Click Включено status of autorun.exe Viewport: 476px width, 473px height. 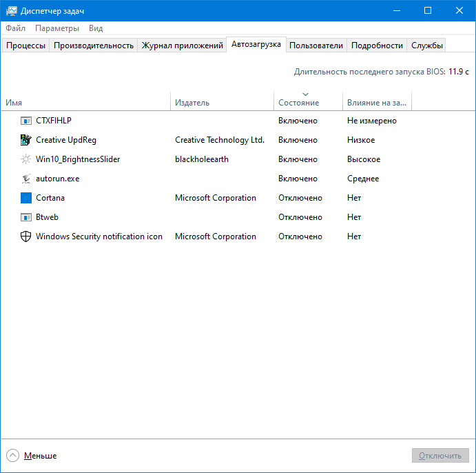pyautogui.click(x=298, y=179)
